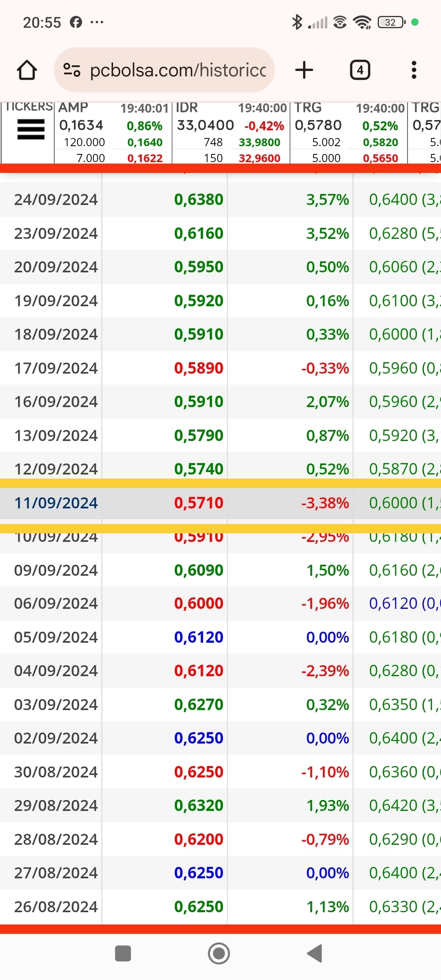This screenshot has height=980, width=441.
Task: Select the 11/09/2024 highlighted row date
Action: tap(56, 503)
